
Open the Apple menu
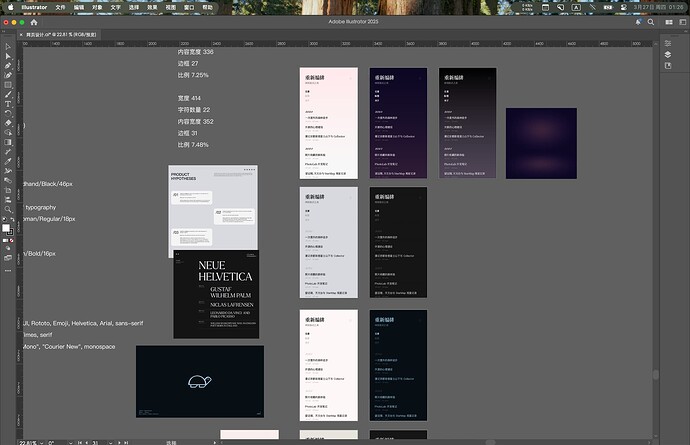(11, 7)
